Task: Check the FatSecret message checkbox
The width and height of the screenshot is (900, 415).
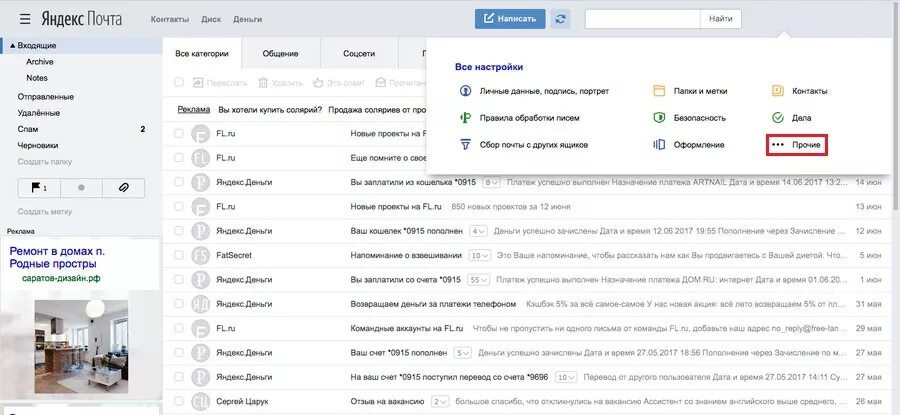Action: point(179,255)
